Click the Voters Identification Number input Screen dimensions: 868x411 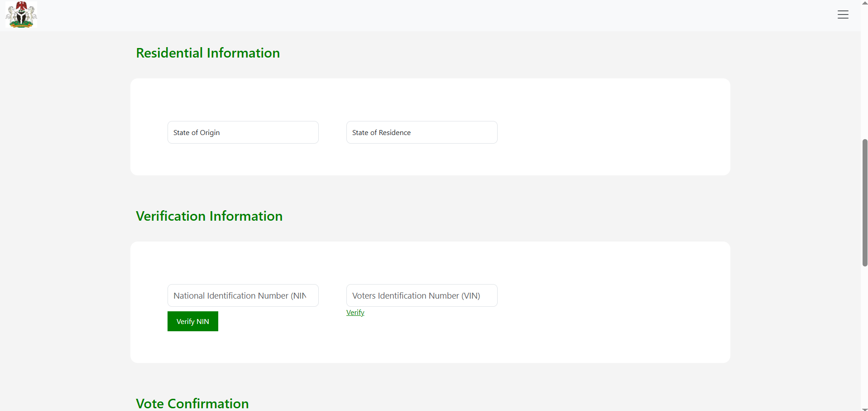(422, 295)
